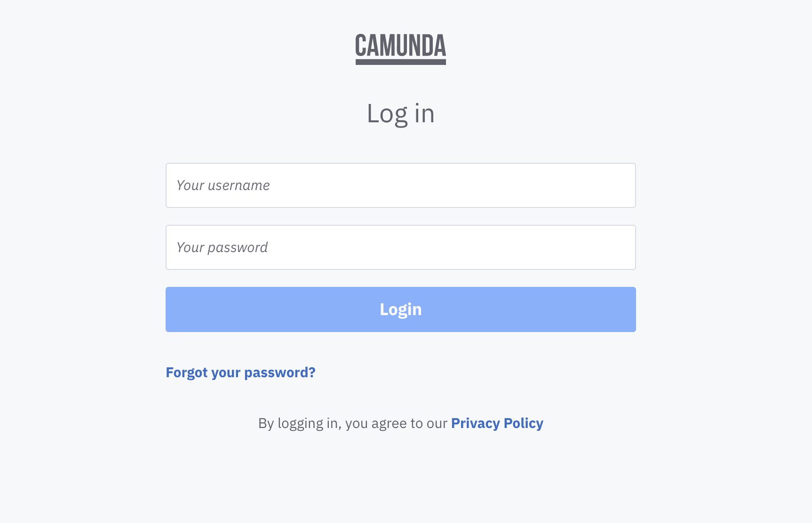
Task: Click the bar beneath the Camunda wordmark
Action: (400, 62)
